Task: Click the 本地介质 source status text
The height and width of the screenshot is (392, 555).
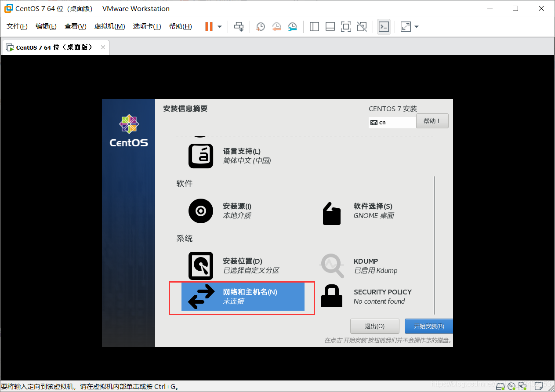Action: point(237,216)
